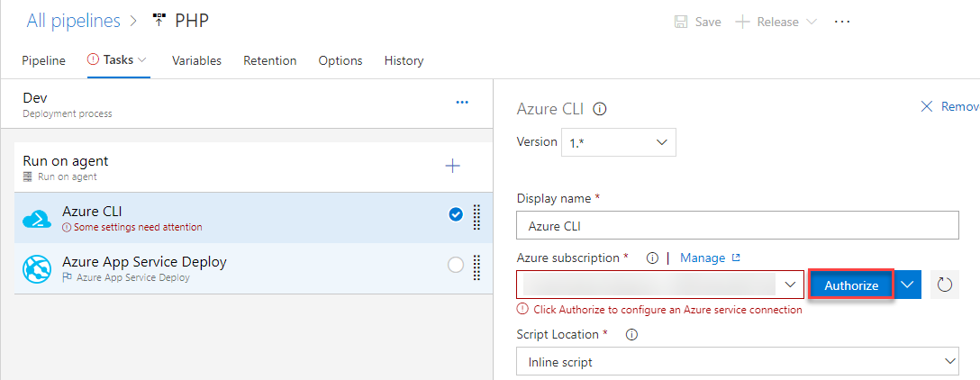Open the Tasks tab

coord(119,60)
